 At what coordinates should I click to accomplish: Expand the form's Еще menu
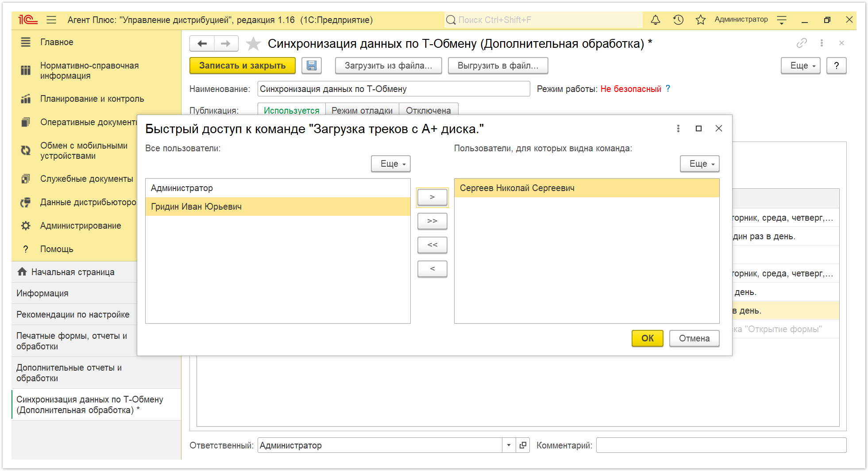[801, 65]
